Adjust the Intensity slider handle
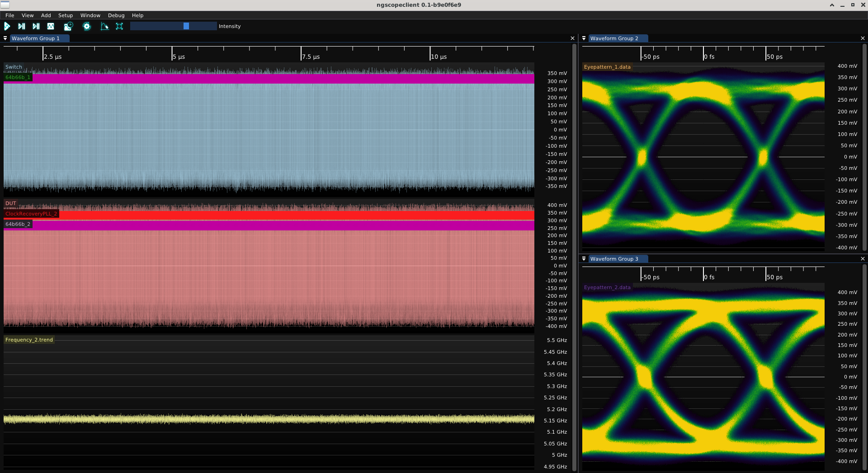Screen dimensions: 868x473 pyautogui.click(x=186, y=26)
